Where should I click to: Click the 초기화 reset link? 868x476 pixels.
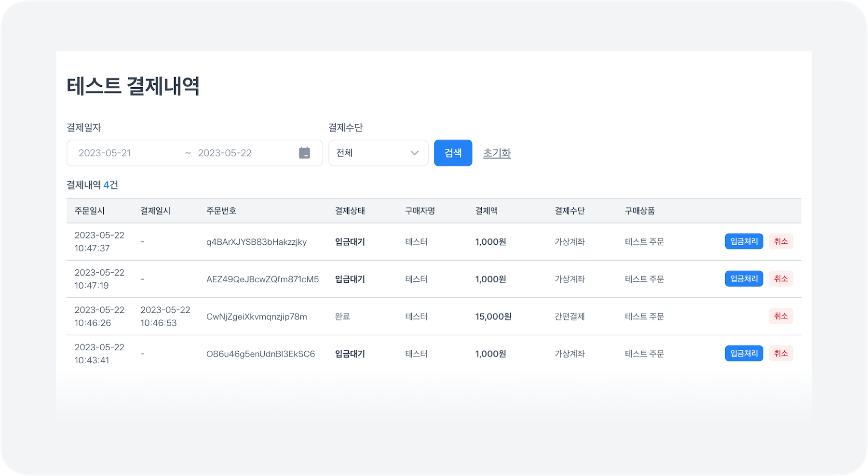pyautogui.click(x=497, y=153)
